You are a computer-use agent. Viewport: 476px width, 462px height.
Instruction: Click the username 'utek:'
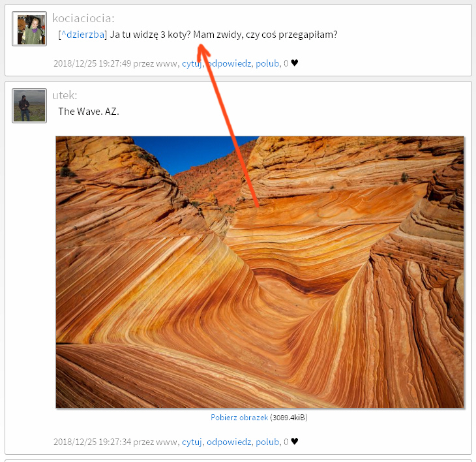65,95
